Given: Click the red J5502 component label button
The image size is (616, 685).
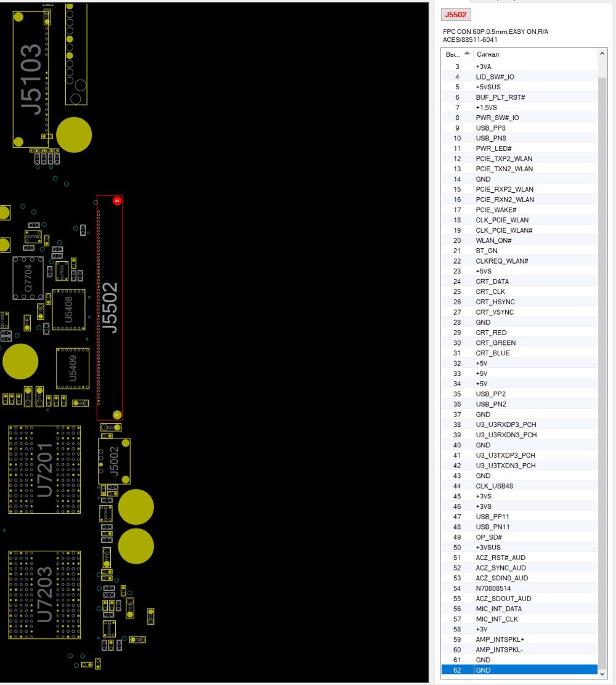Looking at the screenshot, I should coord(456,14).
